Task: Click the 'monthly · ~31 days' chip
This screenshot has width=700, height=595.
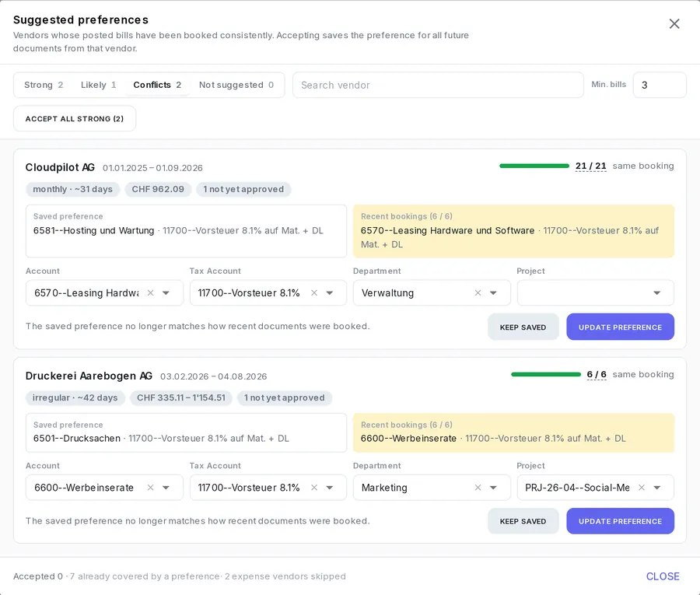Action: [x=73, y=189]
